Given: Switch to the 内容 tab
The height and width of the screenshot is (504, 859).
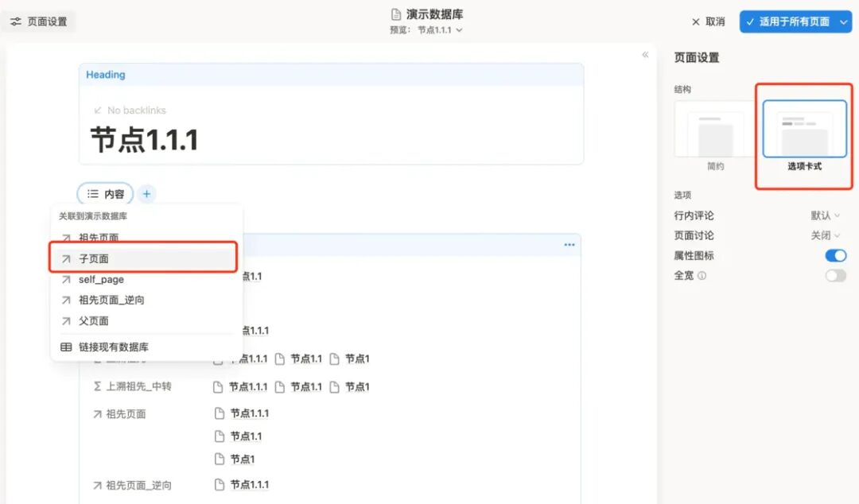Looking at the screenshot, I should (105, 194).
